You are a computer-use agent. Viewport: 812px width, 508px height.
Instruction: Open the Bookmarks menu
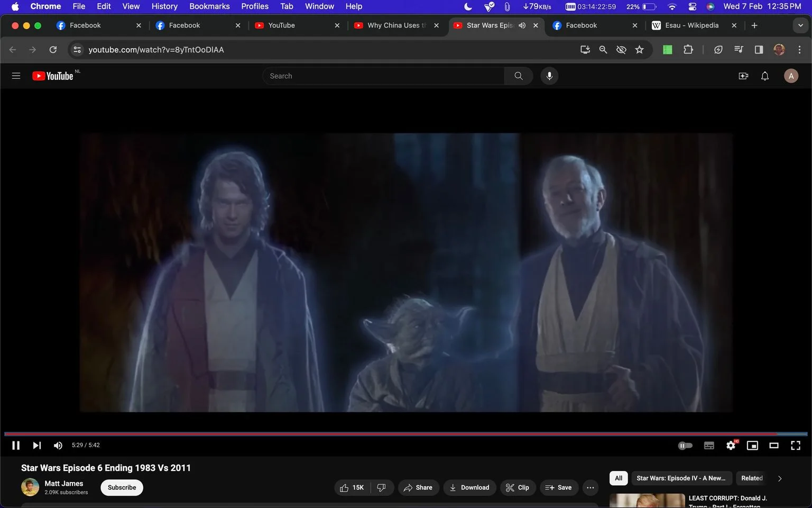tap(209, 6)
